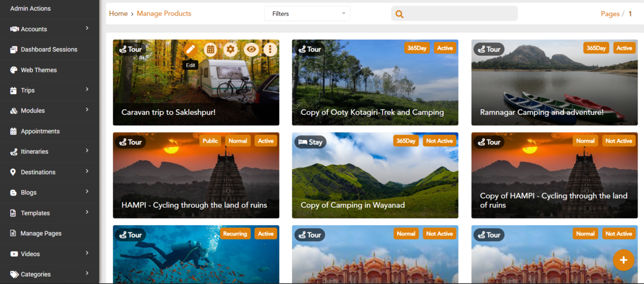Open the calendar icon on Caravan trip card
Viewport: 644px width, 284px height.
click(x=210, y=49)
